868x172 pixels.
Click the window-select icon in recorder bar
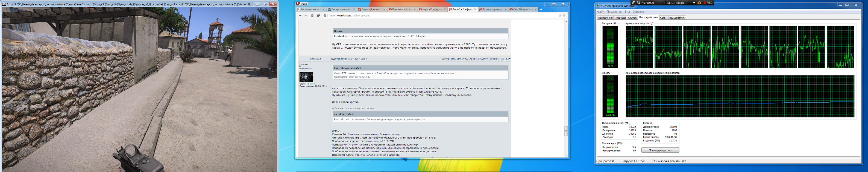(x=634, y=3)
